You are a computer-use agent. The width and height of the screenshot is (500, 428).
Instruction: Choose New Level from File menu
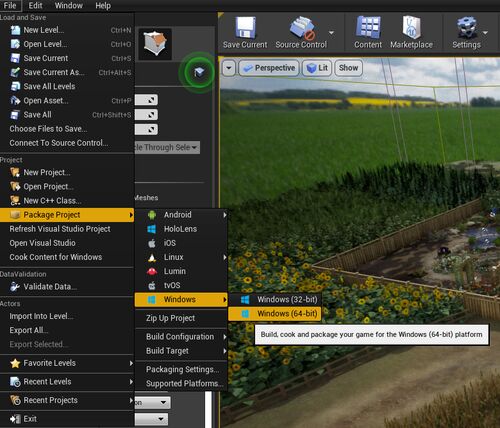[x=67, y=30]
